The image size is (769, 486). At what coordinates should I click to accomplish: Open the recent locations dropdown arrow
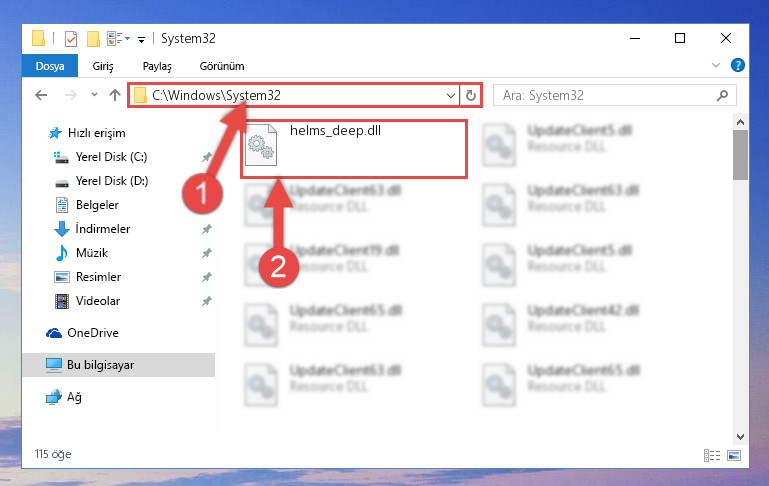coord(94,95)
